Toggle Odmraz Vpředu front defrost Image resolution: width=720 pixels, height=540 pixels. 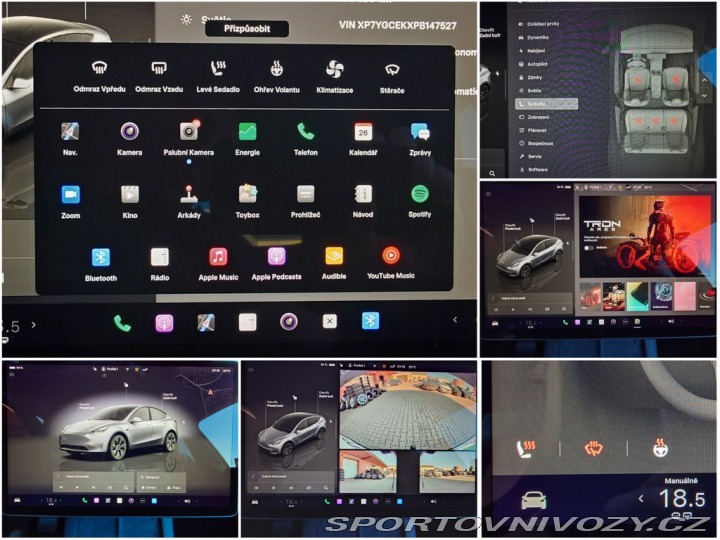point(100,68)
